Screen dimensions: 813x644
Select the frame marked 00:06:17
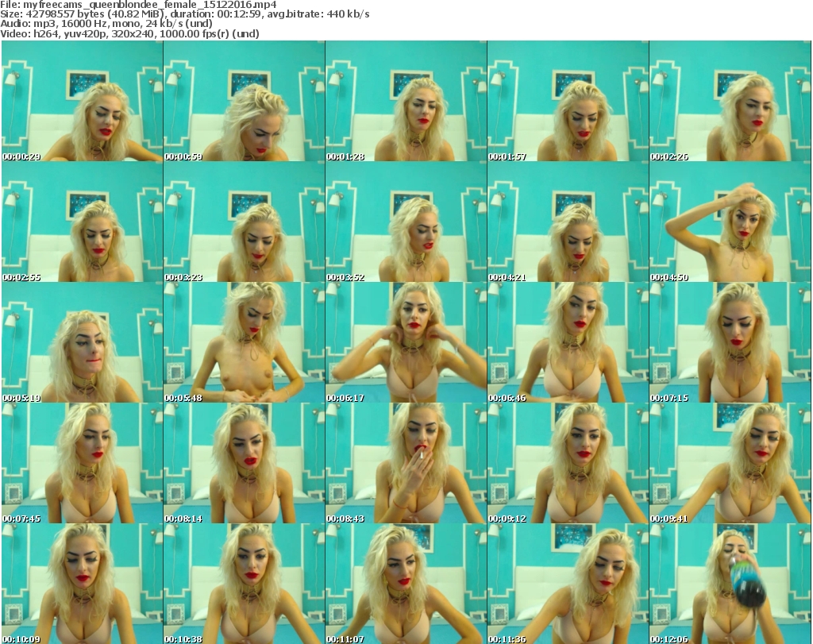(x=406, y=343)
